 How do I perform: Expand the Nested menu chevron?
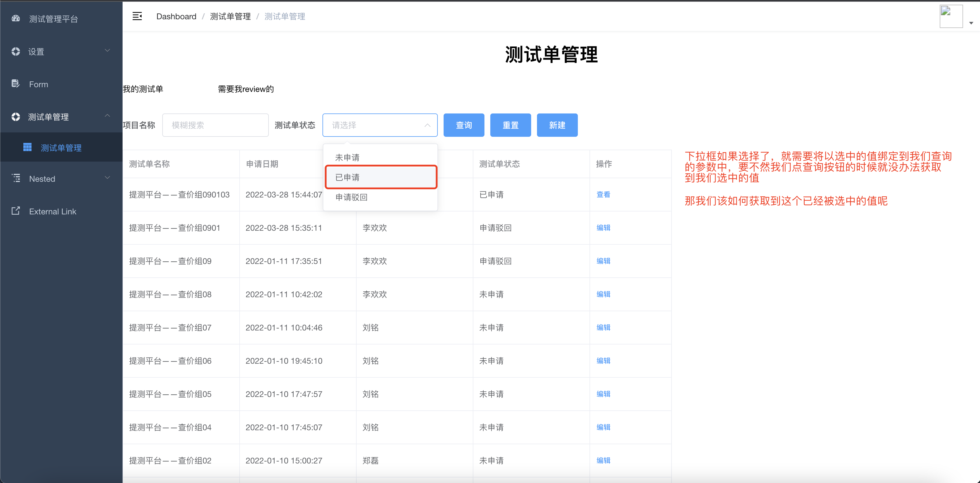pyautogui.click(x=107, y=178)
